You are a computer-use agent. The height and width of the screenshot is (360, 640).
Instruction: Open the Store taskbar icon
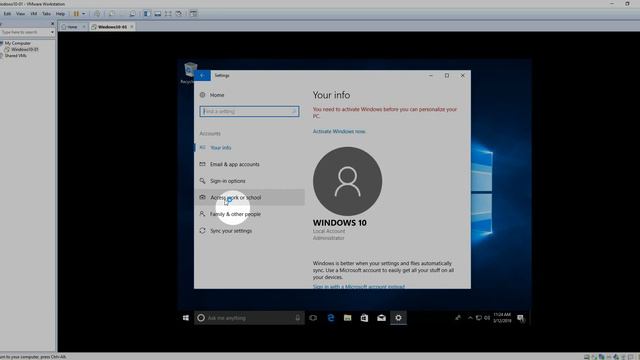[x=364, y=318]
